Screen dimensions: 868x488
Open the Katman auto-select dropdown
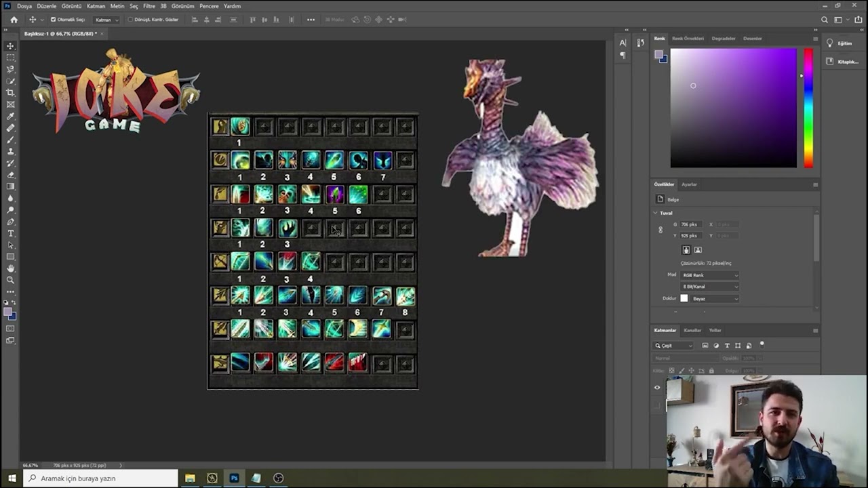[106, 20]
